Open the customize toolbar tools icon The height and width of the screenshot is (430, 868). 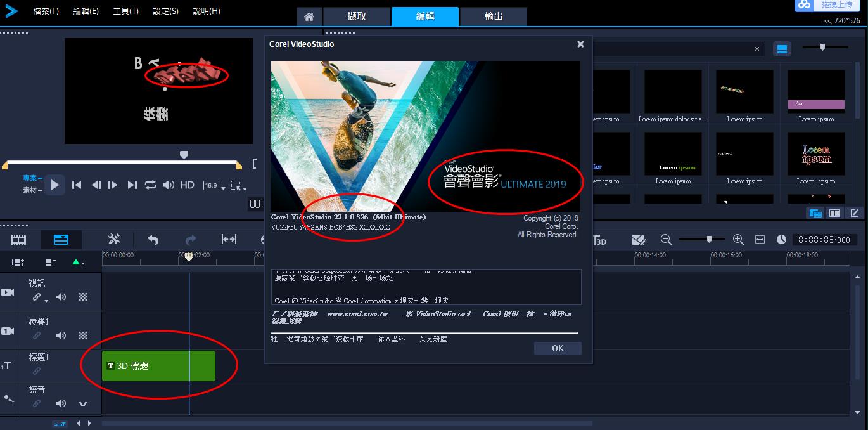(114, 239)
